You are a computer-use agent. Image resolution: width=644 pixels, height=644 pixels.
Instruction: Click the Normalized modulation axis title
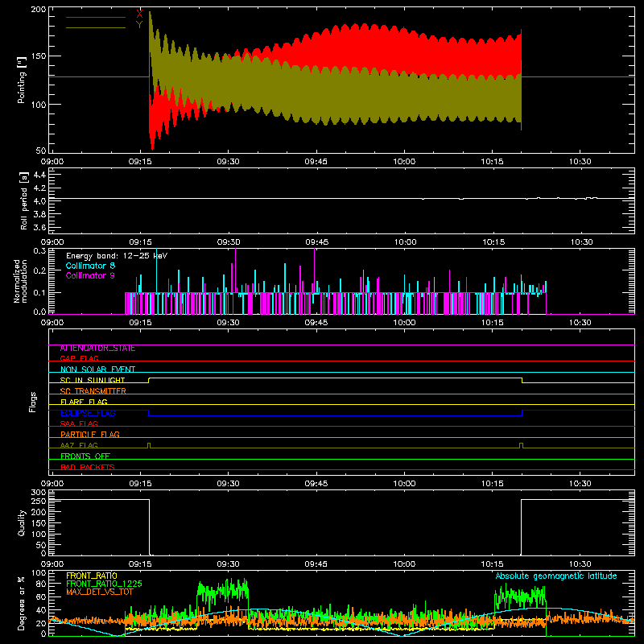pos(20,281)
